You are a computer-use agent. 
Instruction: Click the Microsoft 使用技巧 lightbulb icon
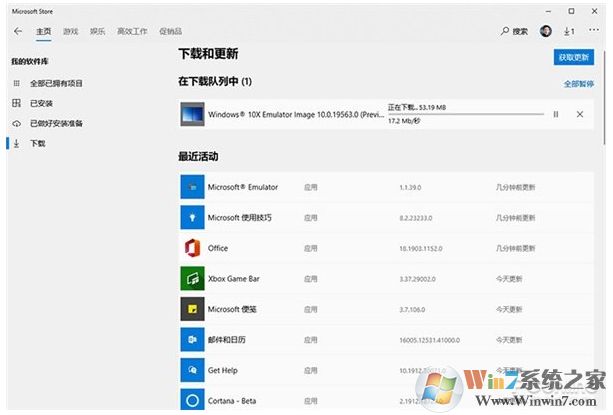tap(192, 217)
